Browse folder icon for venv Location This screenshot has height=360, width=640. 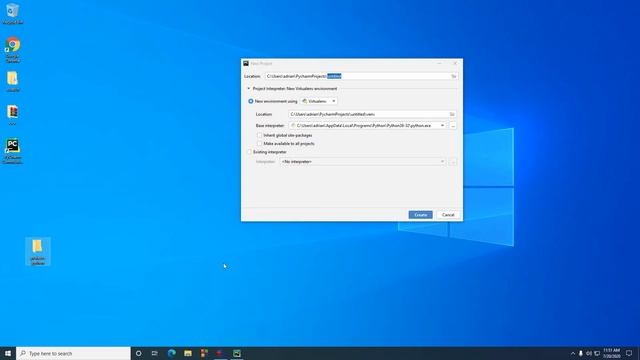(452, 114)
